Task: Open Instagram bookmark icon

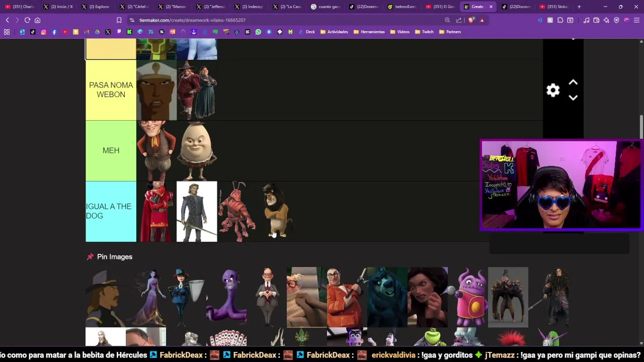Action: (x=43, y=32)
